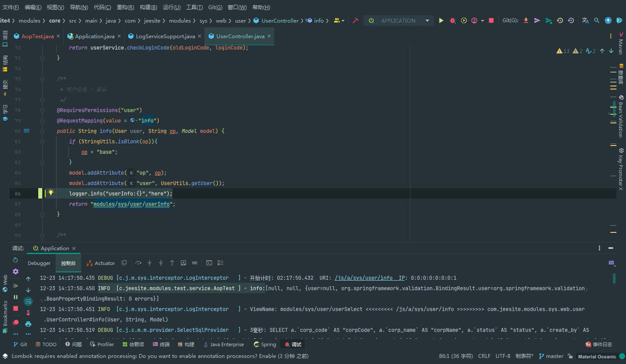Viewport: 626px width, 364px height.
Task: Open the Git(G) menu
Action: pos(215,7)
